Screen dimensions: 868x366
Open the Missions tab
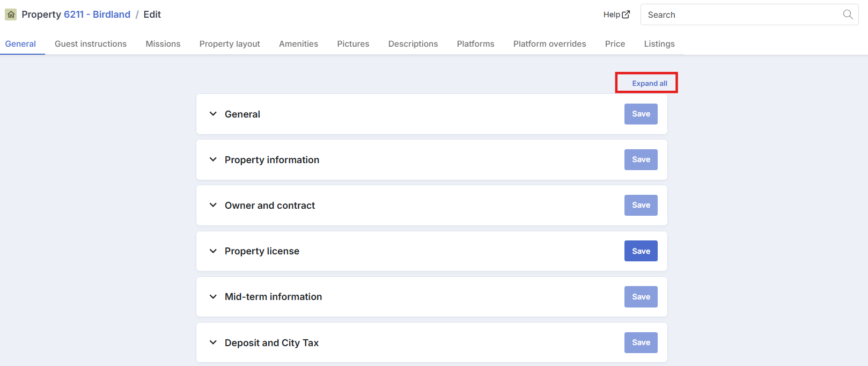click(163, 44)
